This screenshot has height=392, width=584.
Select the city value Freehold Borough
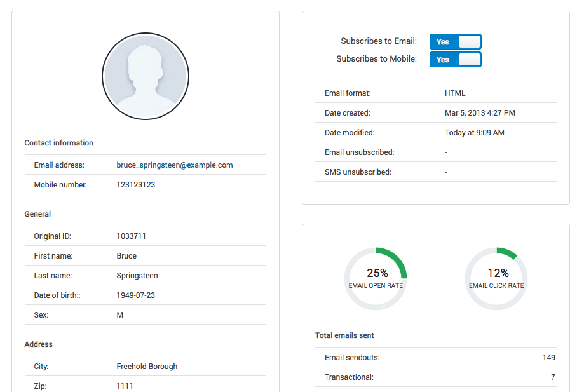coord(147,367)
